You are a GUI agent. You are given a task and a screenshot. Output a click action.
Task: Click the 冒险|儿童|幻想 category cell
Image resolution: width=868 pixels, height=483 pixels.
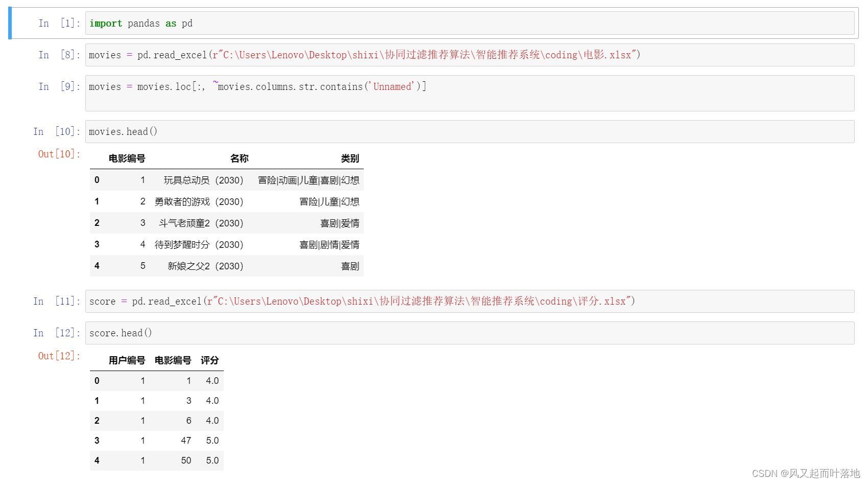pyautogui.click(x=330, y=201)
